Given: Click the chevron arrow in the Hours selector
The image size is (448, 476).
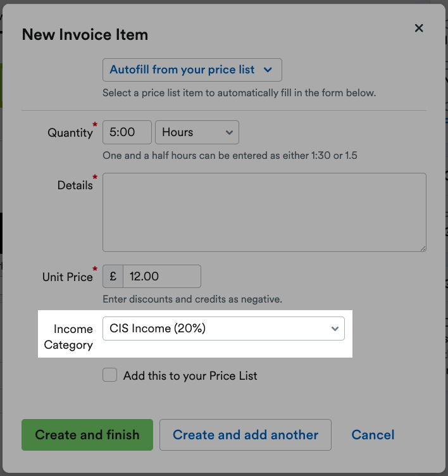Looking at the screenshot, I should 229,133.
